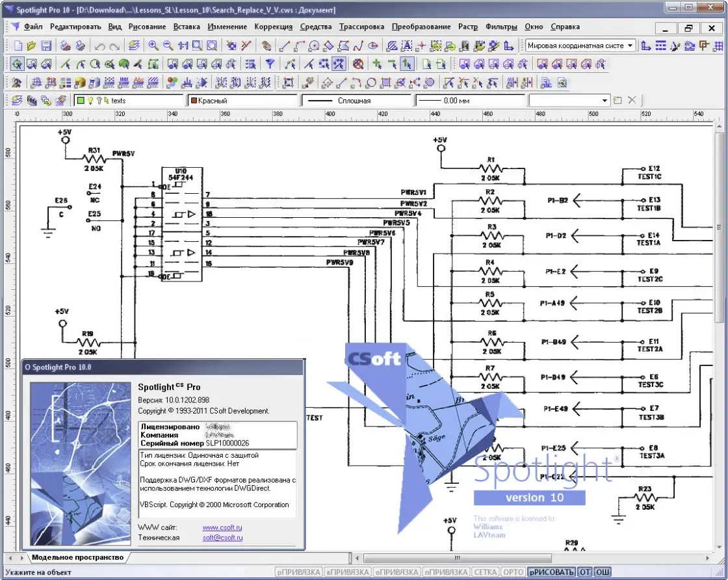Open the Растр menu
This screenshot has width=728, height=580.
click(x=468, y=27)
